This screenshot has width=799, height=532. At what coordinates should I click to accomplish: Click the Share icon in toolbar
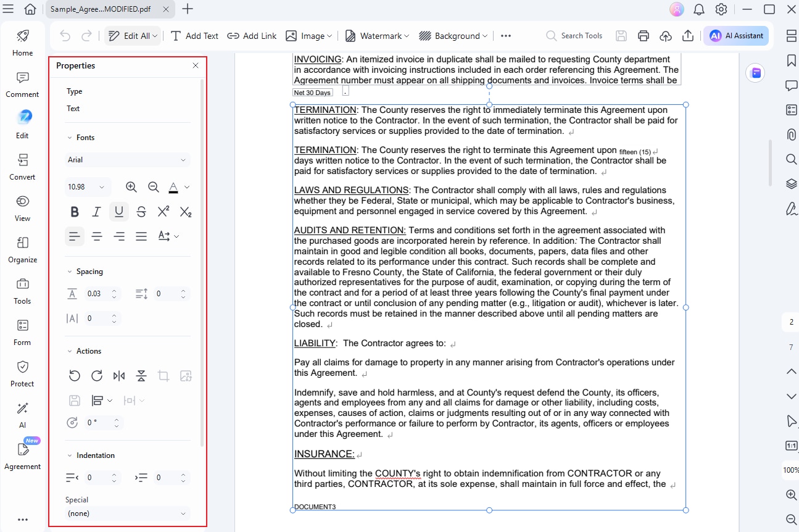pyautogui.click(x=688, y=36)
